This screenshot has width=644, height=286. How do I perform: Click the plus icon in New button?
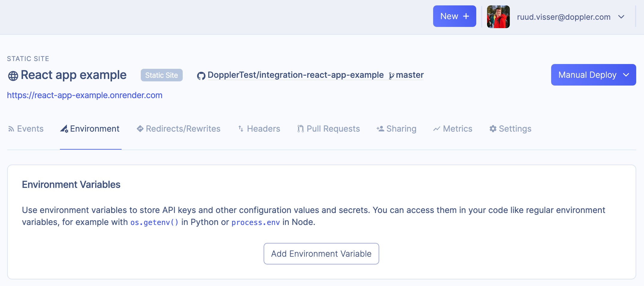pos(466,16)
